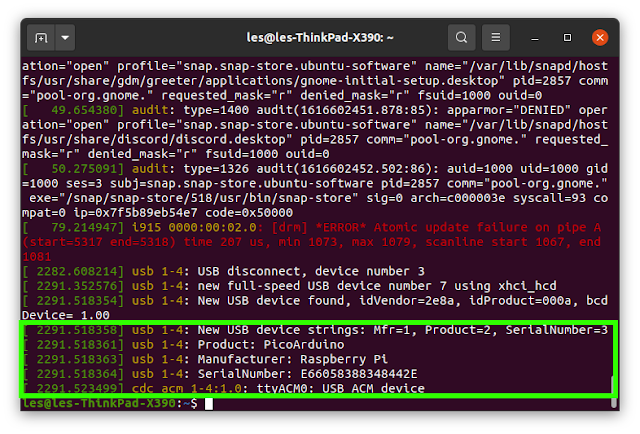Click the window title les@les-ThinkPad-X390
Image resolution: width=640 pixels, height=434 pixels.
coord(320,38)
